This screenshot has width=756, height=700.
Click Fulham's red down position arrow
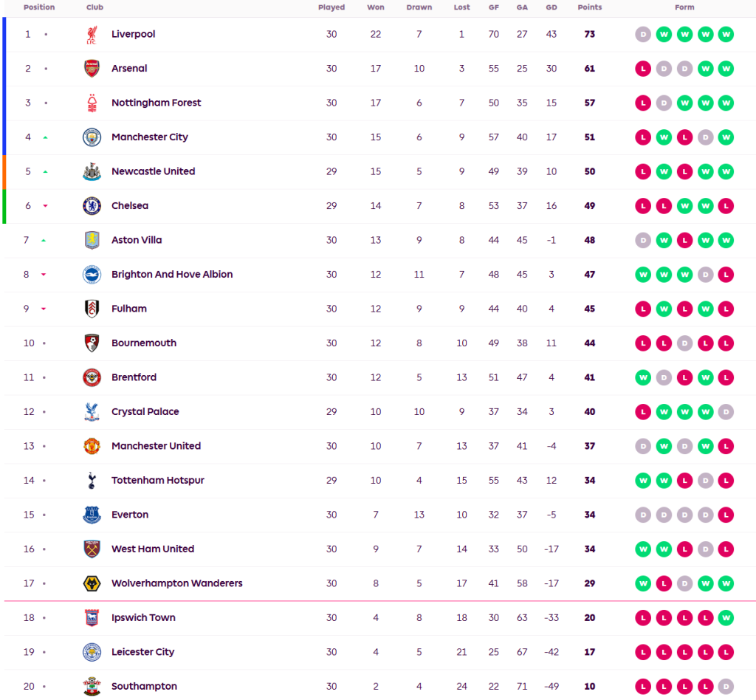tap(45, 309)
